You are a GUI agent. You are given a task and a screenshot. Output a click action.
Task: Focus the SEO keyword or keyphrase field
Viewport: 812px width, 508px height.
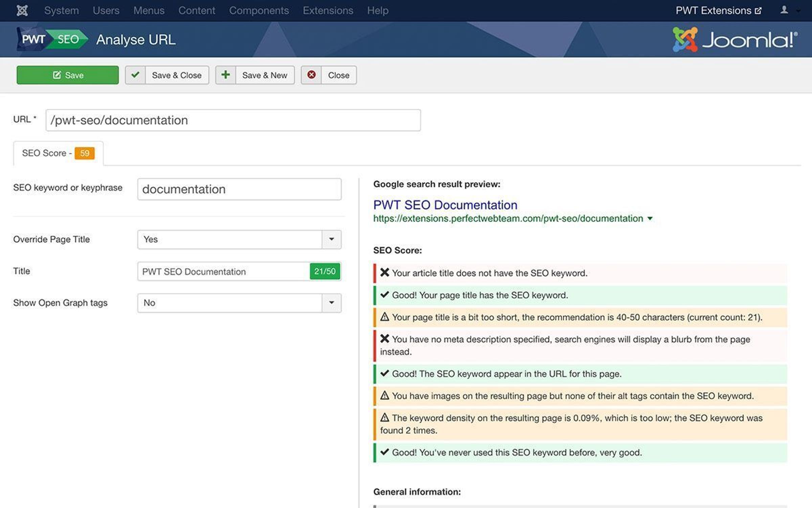(239, 189)
